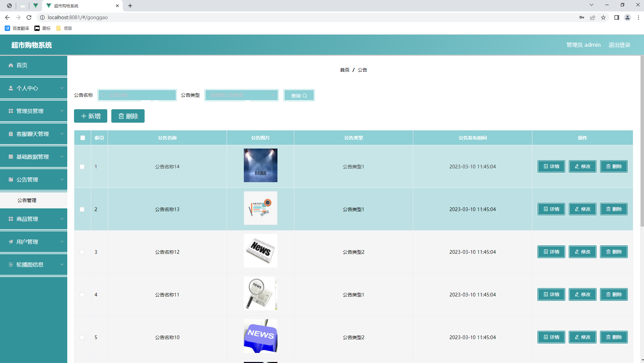Check the checkbox beside 公告名称12

(x=82, y=252)
